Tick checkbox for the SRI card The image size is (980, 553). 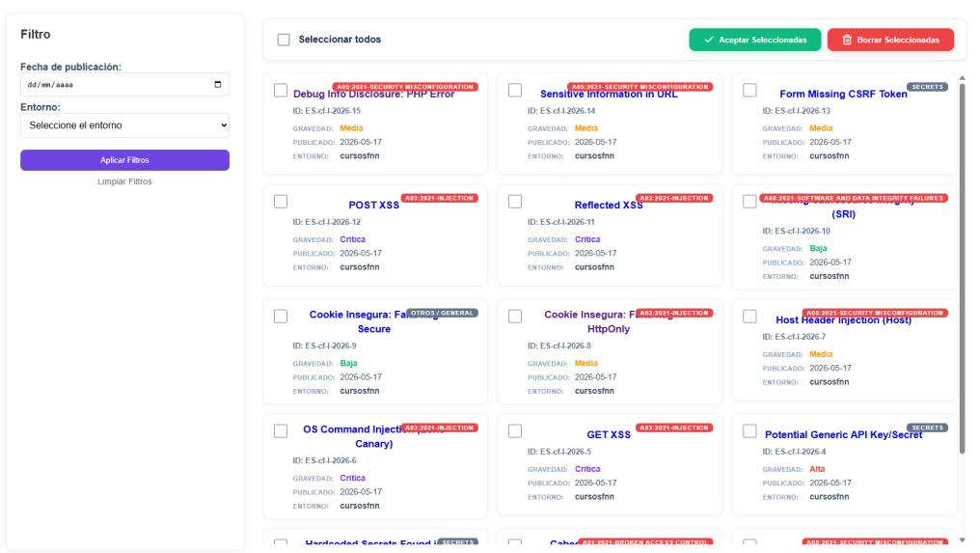pyautogui.click(x=750, y=202)
